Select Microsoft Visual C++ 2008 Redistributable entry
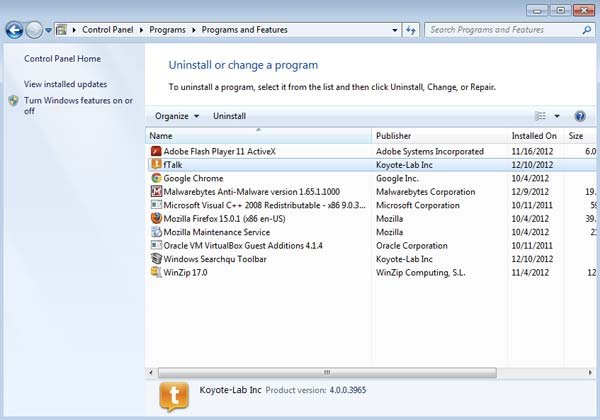 click(264, 205)
